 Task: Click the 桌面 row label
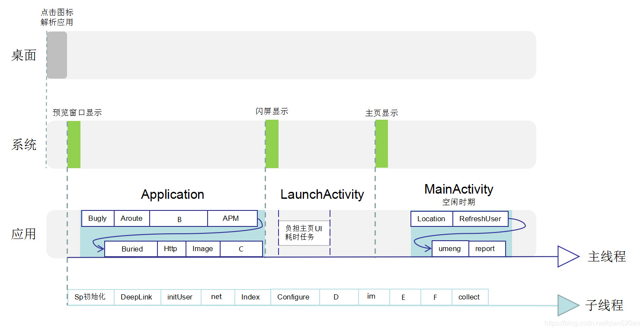pos(24,55)
